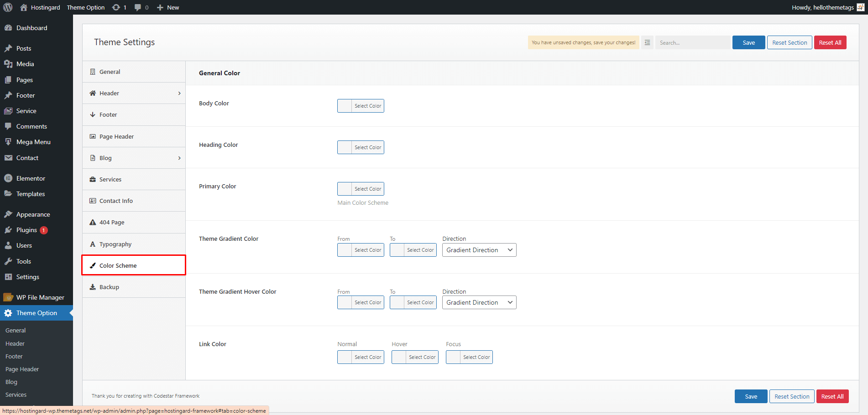Open the Theme Gradient Color direction dropdown

[x=479, y=250]
